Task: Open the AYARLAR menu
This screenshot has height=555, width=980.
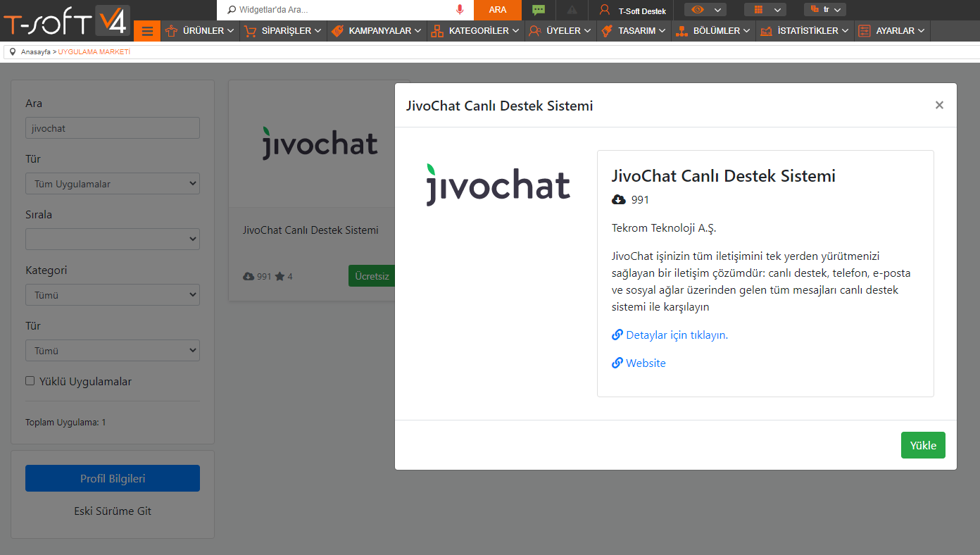Action: [892, 31]
